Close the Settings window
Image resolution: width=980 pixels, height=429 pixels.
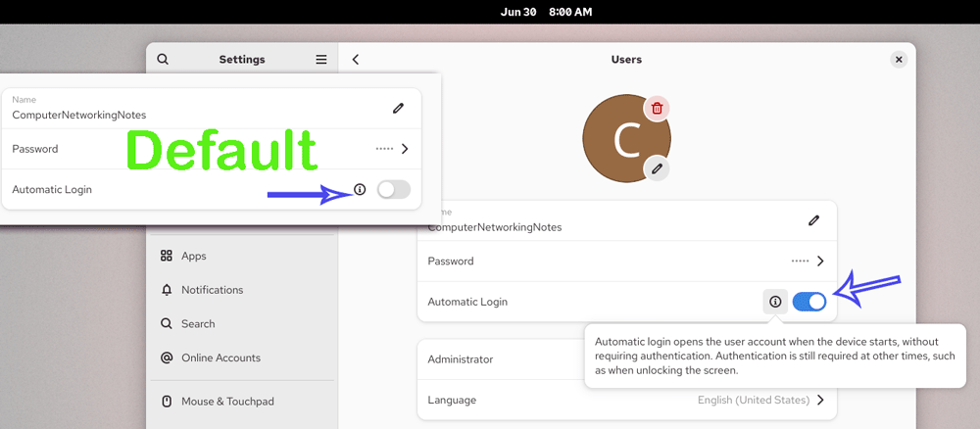(x=899, y=60)
